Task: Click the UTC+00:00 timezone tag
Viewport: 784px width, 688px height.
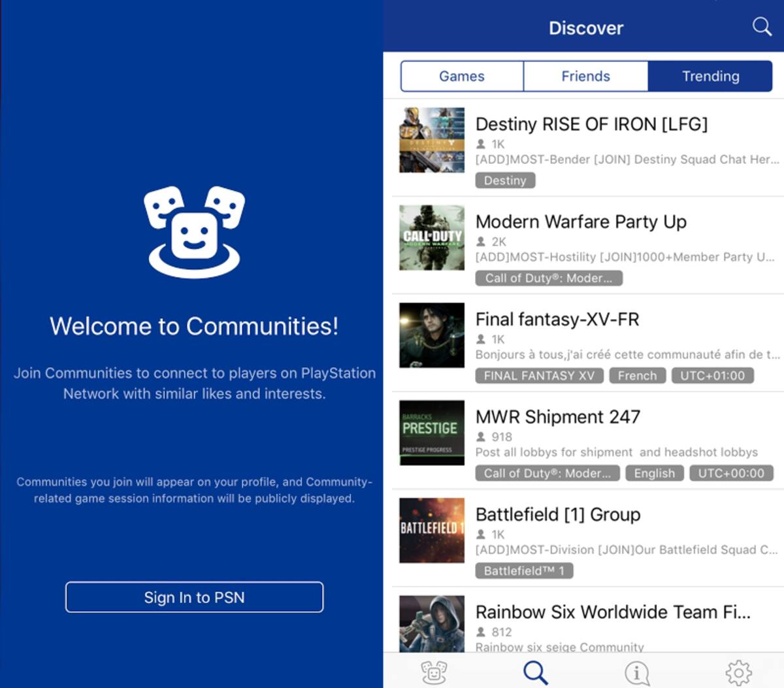Action: pyautogui.click(x=731, y=473)
